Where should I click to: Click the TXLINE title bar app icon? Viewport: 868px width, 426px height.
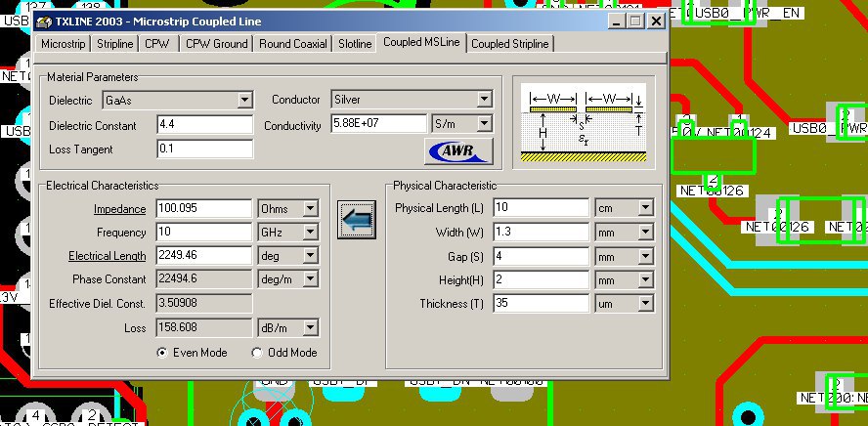tap(44, 21)
